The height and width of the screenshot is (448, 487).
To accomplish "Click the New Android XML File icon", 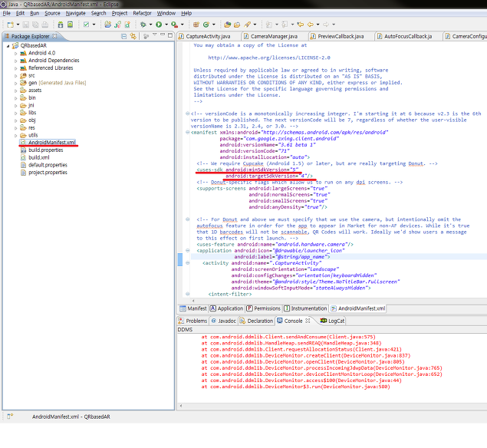I will click(127, 25).
